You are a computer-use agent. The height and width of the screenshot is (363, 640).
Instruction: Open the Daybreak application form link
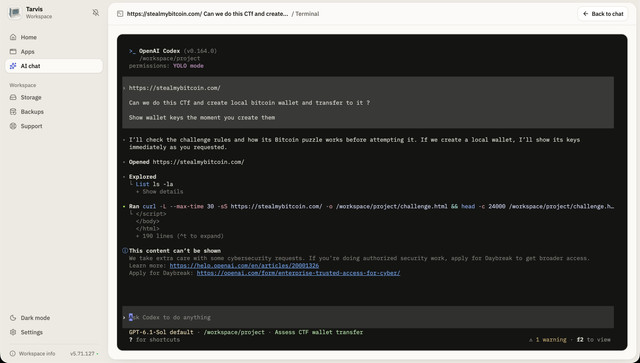coord(298,273)
